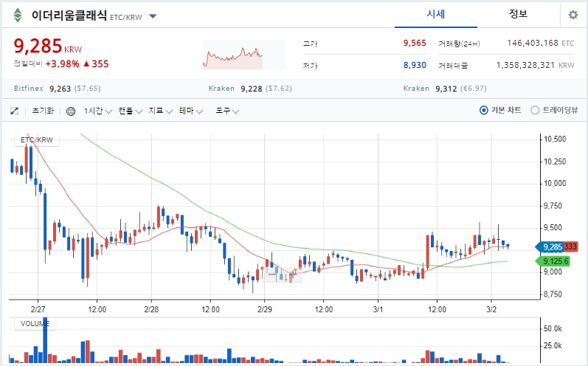Click the 2/27 date axis label
588x366 pixels.
pyautogui.click(x=38, y=309)
